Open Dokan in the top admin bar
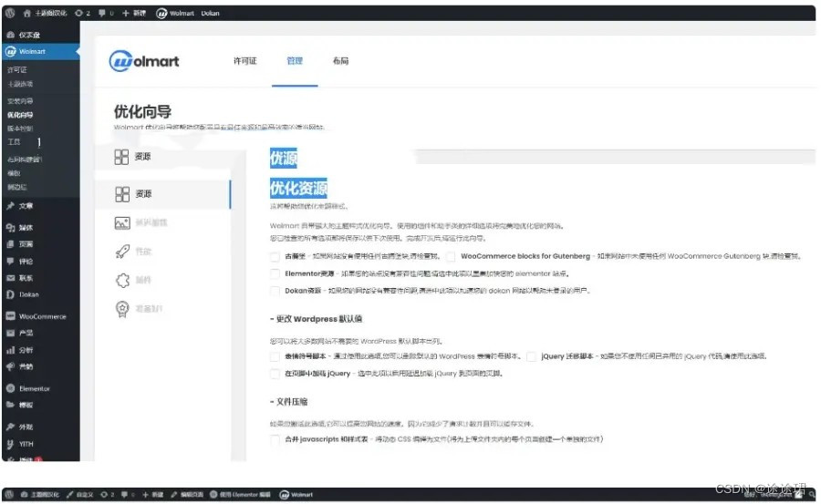This screenshot has height=504, width=821. tap(210, 13)
